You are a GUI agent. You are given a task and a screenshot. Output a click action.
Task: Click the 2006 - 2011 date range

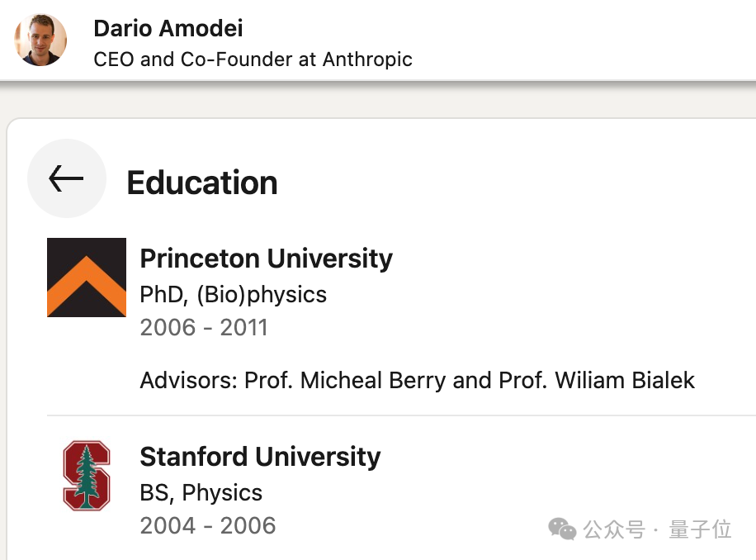(204, 327)
